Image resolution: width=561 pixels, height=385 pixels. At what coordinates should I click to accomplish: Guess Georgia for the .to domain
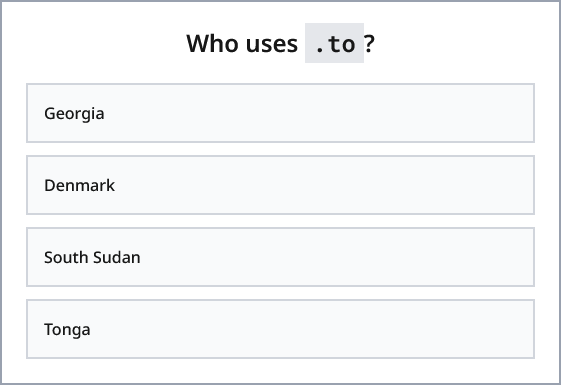(x=280, y=113)
